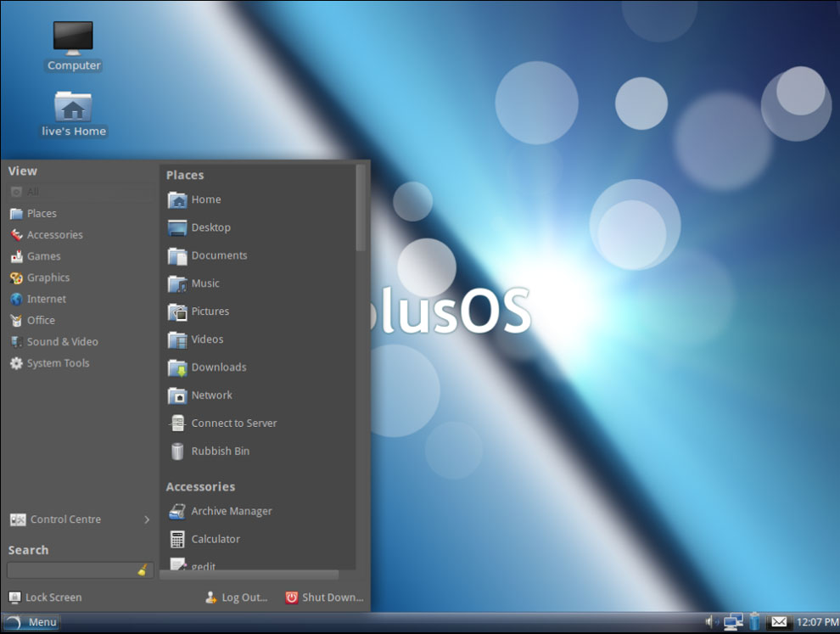Click the clock showing 12:07 PM
840x634 pixels.
[x=817, y=621]
